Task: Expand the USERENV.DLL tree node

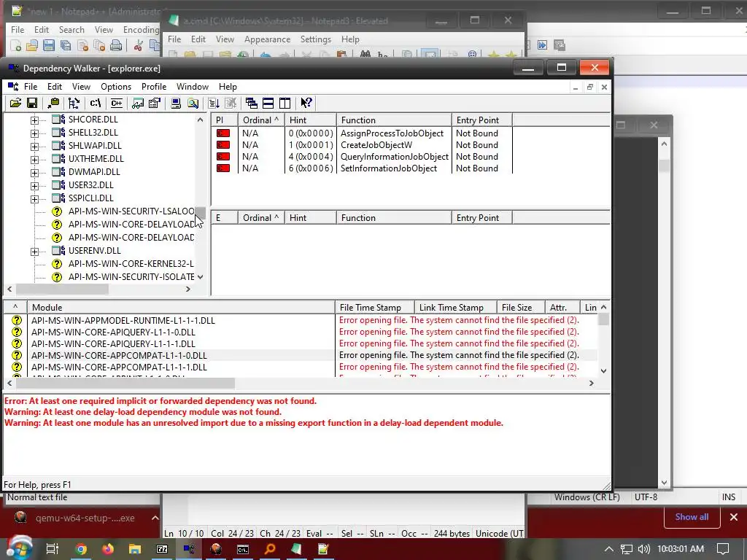Action: 34,252
